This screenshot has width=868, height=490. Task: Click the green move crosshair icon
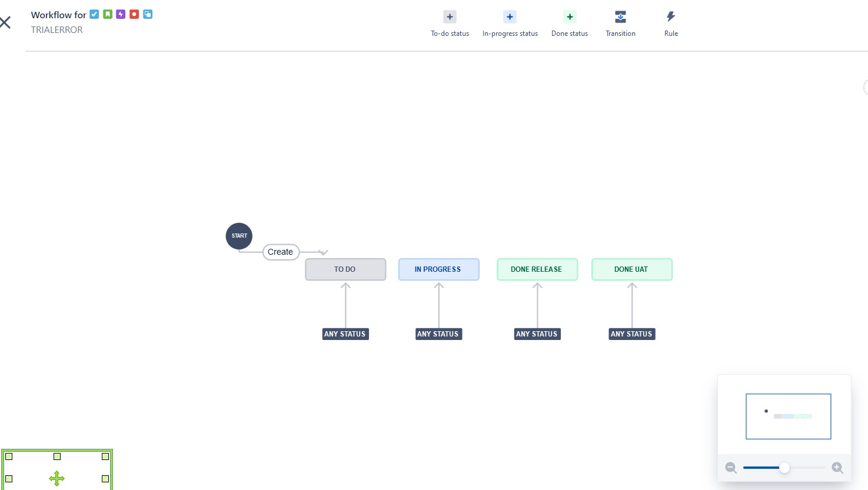[x=56, y=478]
